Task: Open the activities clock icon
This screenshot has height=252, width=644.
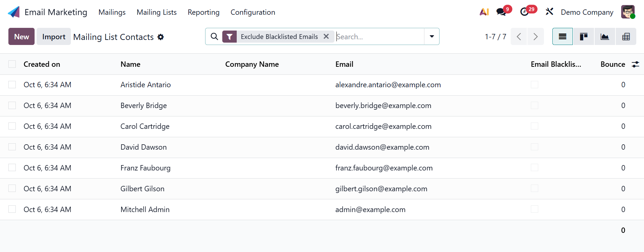Action: [524, 12]
